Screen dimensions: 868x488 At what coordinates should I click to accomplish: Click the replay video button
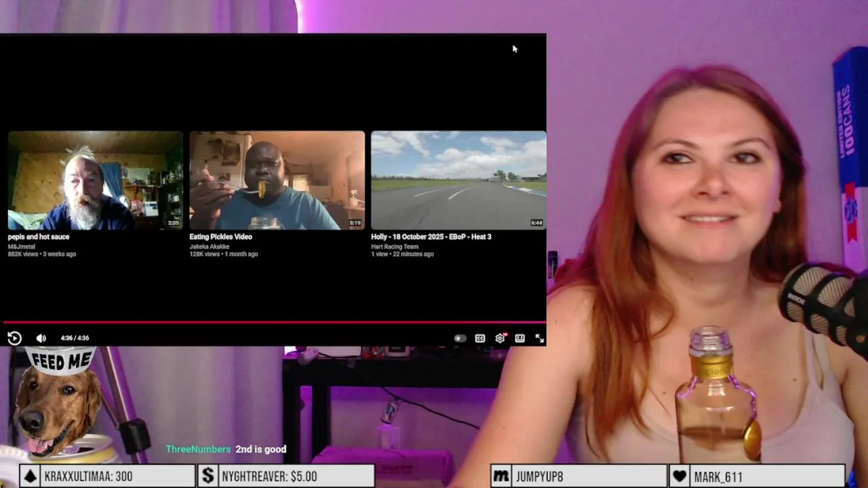[x=14, y=338]
